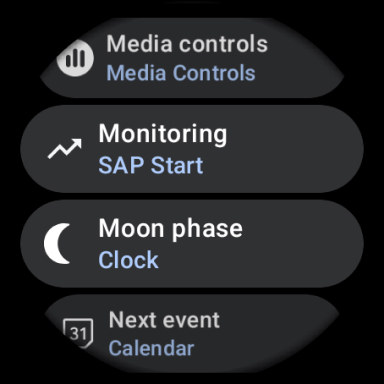Viewport: 384px width, 384px height.
Task: Click the blue "SAP Start" provider label
Action: pos(151,165)
